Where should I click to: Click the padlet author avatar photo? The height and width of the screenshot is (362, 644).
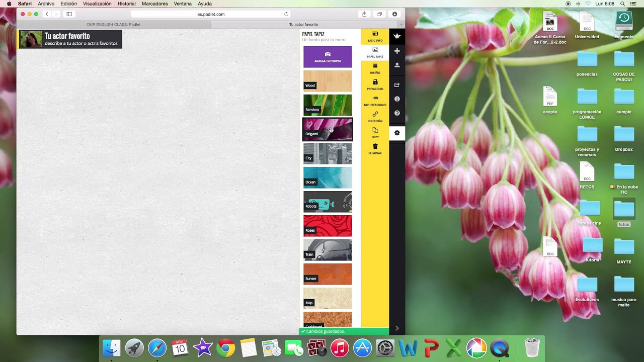31,39
